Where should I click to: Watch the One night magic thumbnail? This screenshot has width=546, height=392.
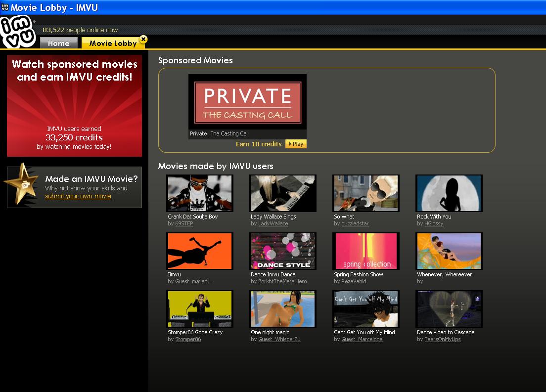pyautogui.click(x=283, y=309)
